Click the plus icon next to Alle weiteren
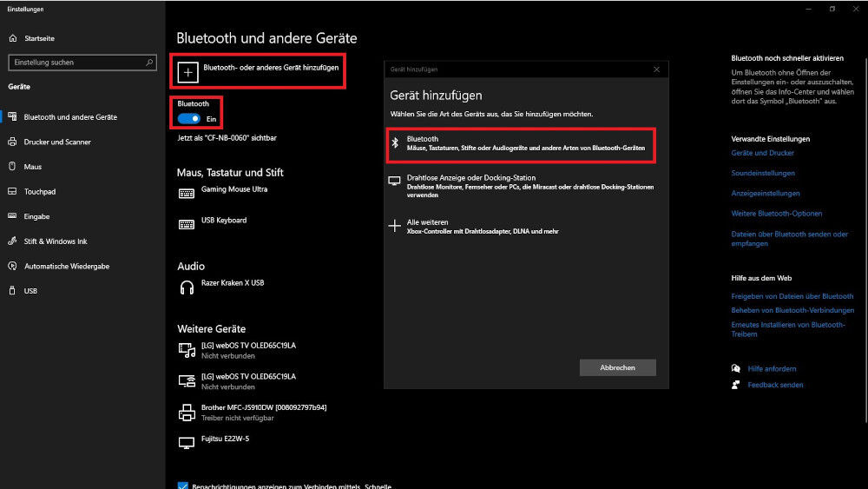Viewport: 868px width, 489px height. point(396,226)
